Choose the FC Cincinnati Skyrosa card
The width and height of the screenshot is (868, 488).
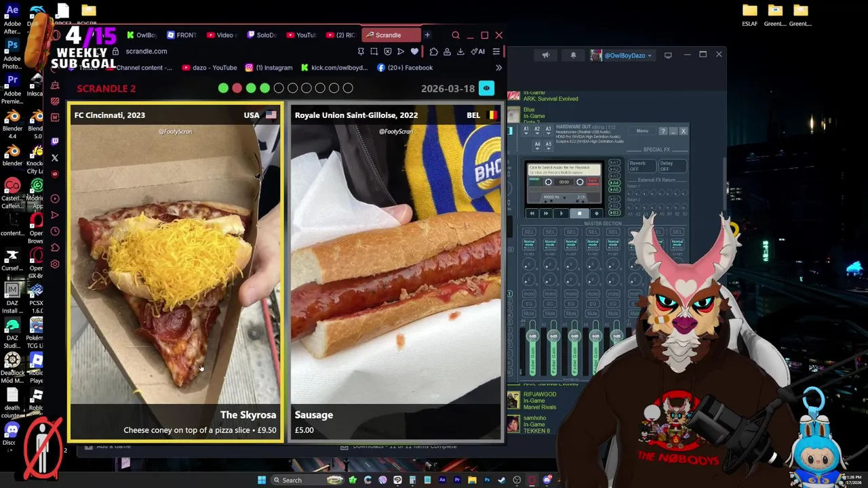click(x=176, y=272)
